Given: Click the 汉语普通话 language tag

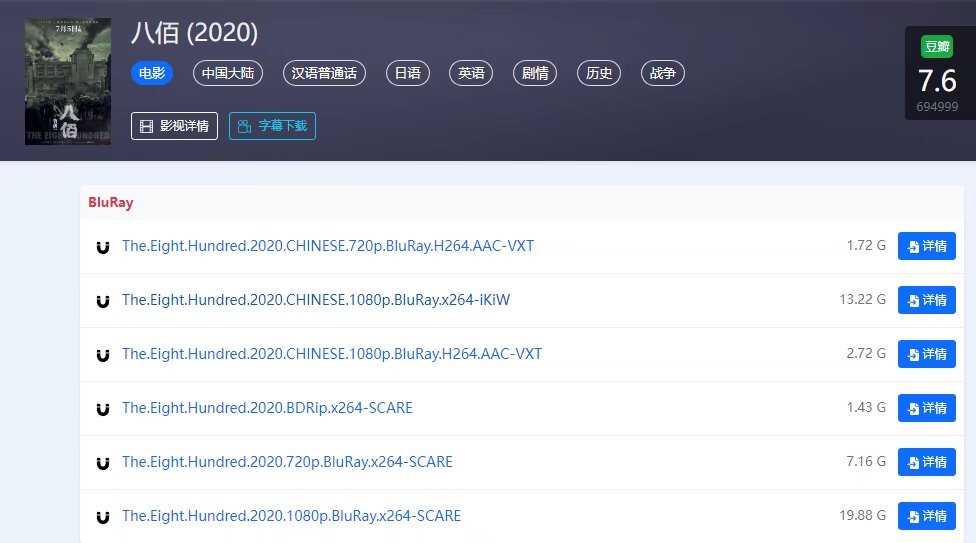Looking at the screenshot, I should click(x=324, y=73).
